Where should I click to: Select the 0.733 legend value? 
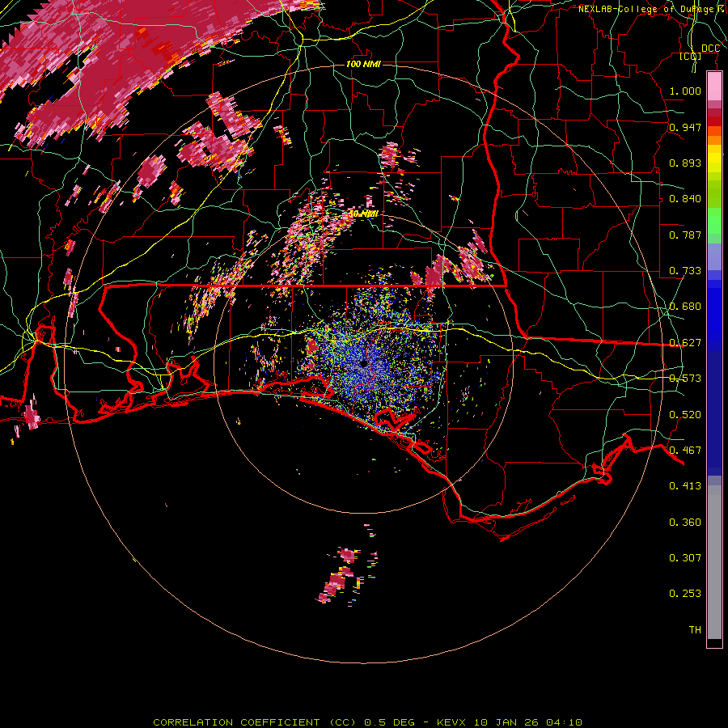tap(685, 271)
